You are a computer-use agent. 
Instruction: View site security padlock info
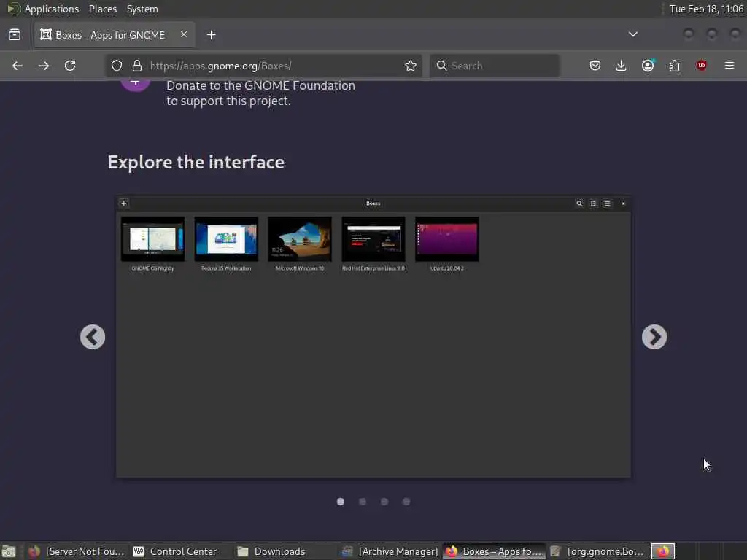tap(137, 66)
